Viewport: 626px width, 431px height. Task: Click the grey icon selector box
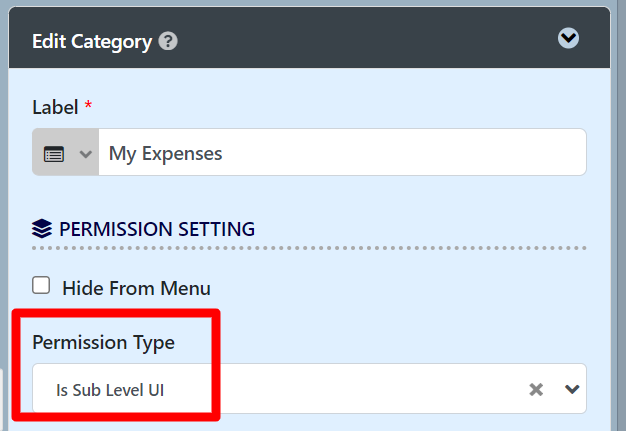(x=66, y=154)
